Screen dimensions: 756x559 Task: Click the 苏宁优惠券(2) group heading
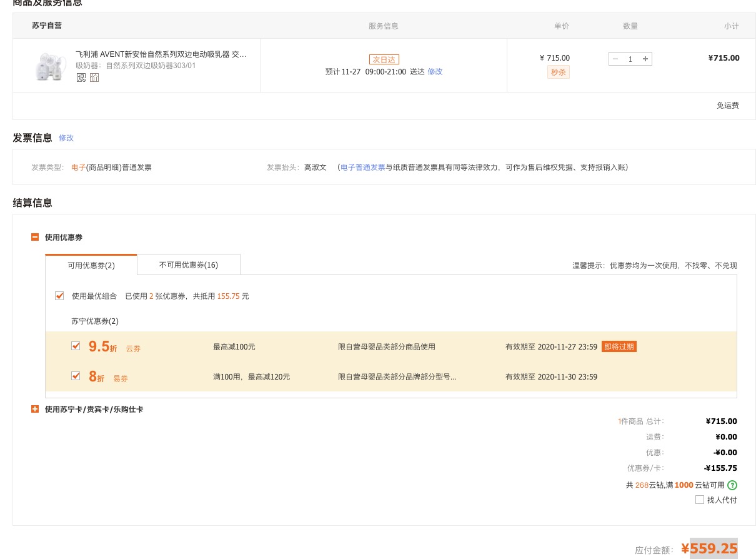coord(95,321)
